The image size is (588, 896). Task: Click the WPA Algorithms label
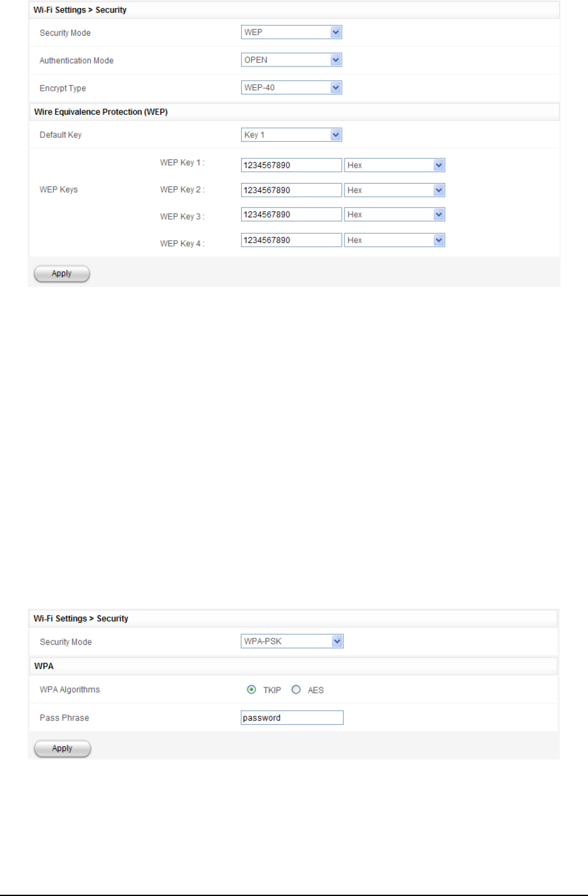click(x=70, y=690)
